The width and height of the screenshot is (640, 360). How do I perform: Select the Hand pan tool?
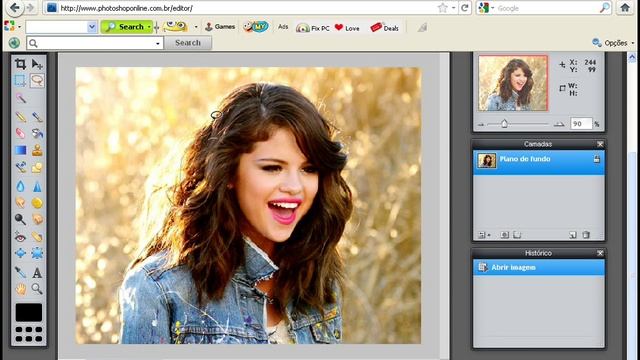click(20, 289)
